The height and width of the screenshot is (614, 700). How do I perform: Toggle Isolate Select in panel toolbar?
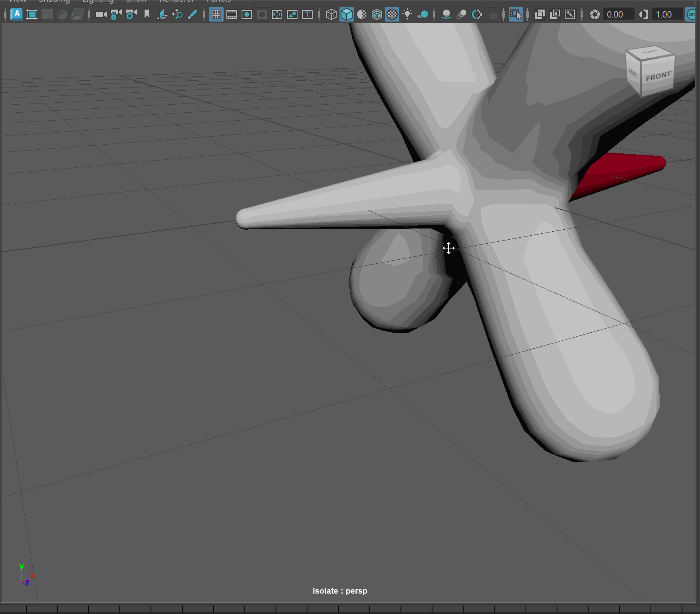[516, 14]
